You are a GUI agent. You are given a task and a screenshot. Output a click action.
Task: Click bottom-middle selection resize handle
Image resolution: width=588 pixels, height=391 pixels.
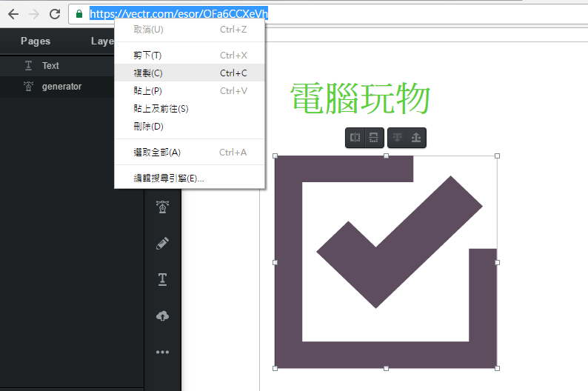point(387,369)
